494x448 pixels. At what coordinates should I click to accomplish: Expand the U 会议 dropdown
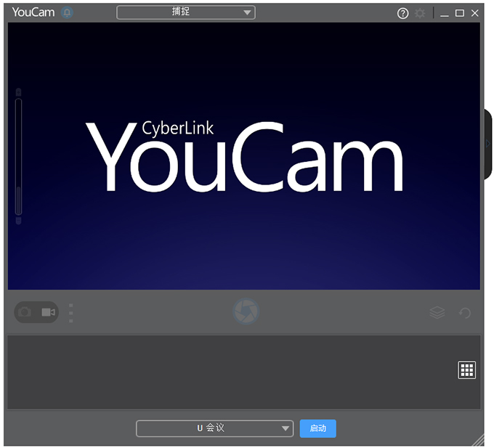(x=215, y=428)
